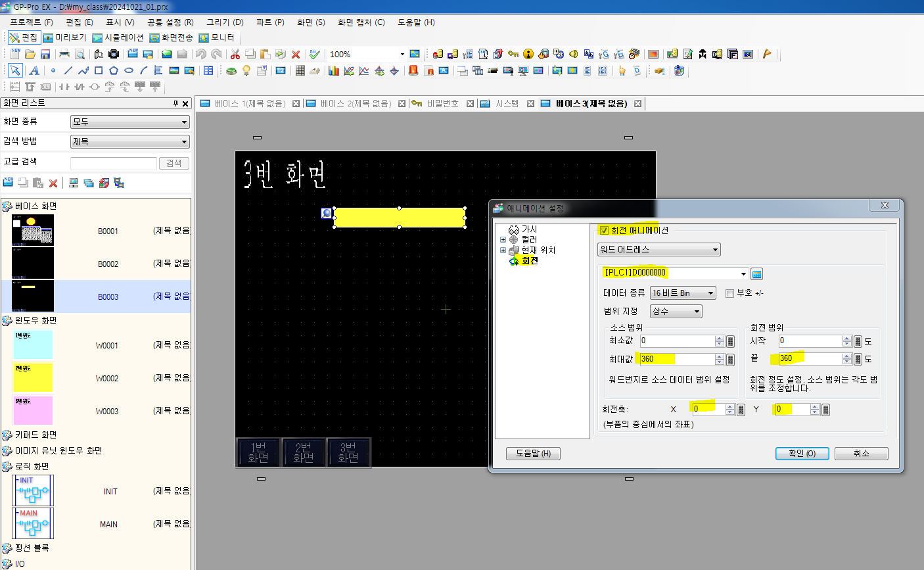Click the yellow circle information icon

coord(528,54)
